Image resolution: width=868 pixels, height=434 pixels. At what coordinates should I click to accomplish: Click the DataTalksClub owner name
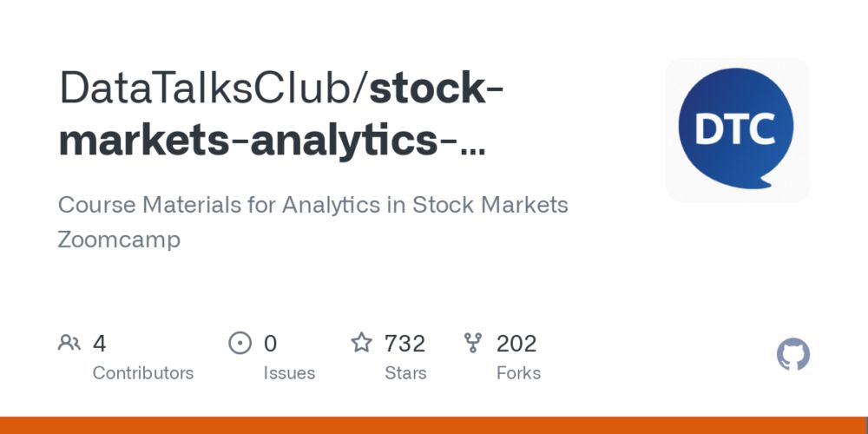210,89
